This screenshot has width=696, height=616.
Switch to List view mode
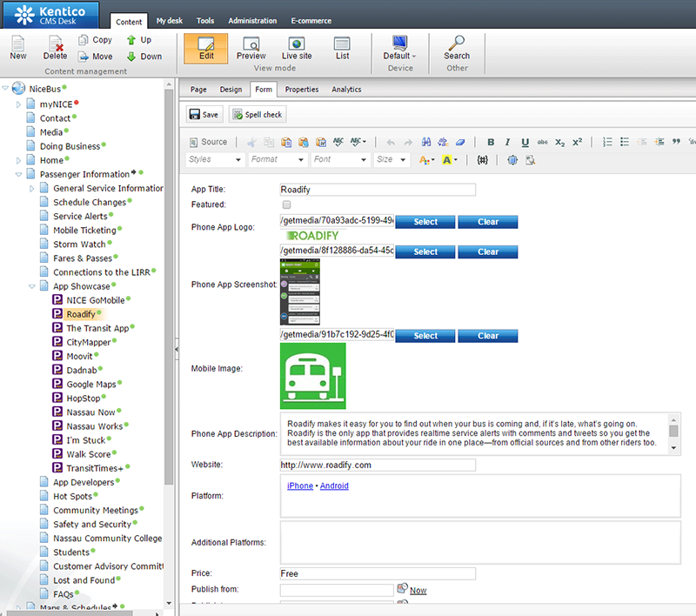tap(342, 49)
